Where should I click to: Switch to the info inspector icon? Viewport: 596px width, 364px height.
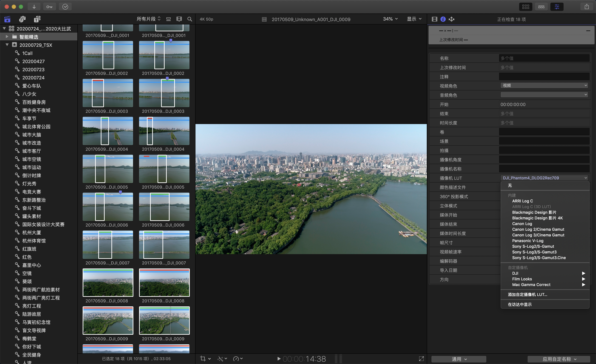pos(443,19)
